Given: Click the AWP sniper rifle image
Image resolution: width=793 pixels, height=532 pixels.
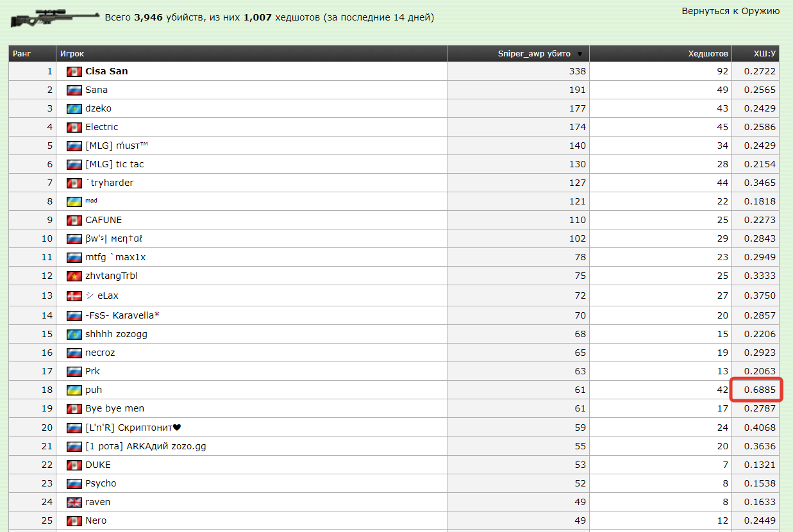Looking at the screenshot, I should click(x=54, y=18).
